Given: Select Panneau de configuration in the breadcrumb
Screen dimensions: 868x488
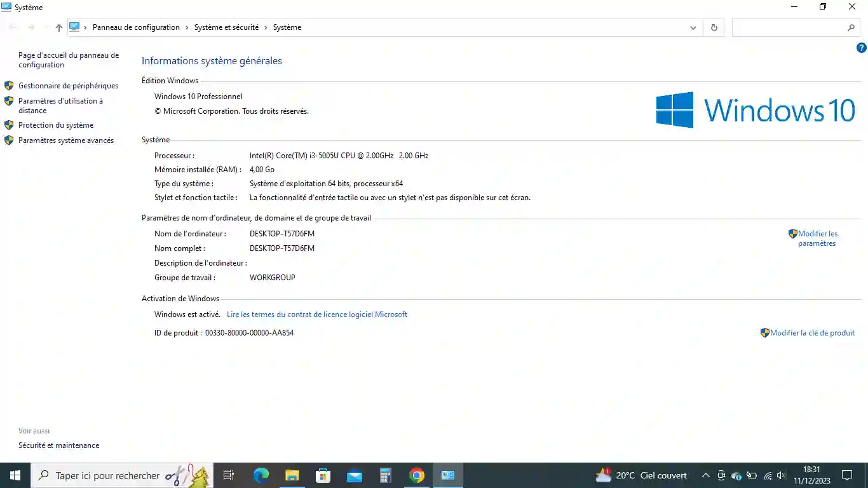Looking at the screenshot, I should 136,27.
